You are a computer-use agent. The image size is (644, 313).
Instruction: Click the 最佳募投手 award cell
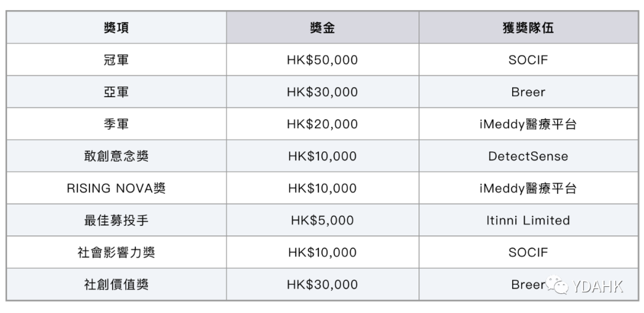coord(116,221)
